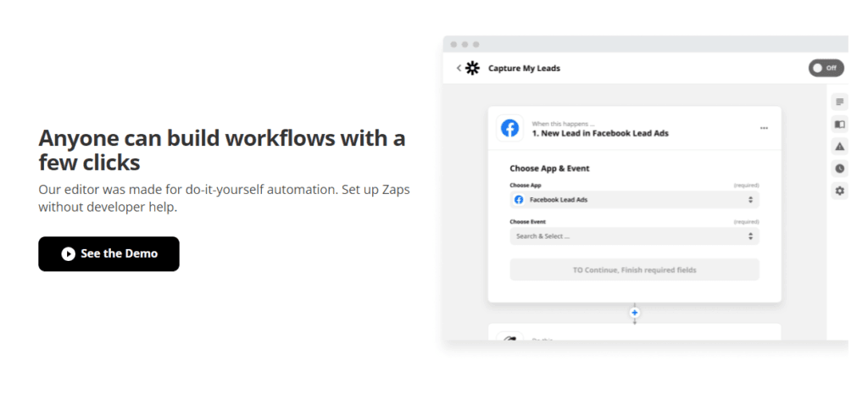Screen dimensions: 868x411
Task: Click the Choose App & Event heading
Action: [549, 168]
